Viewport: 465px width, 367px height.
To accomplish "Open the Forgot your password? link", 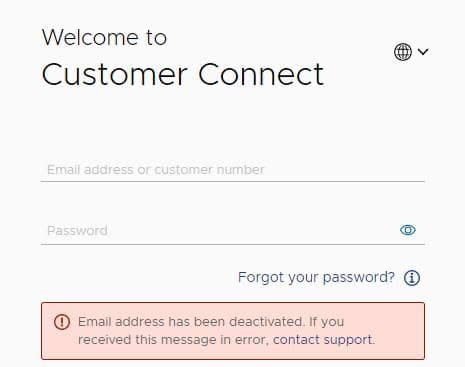I will (x=316, y=277).
